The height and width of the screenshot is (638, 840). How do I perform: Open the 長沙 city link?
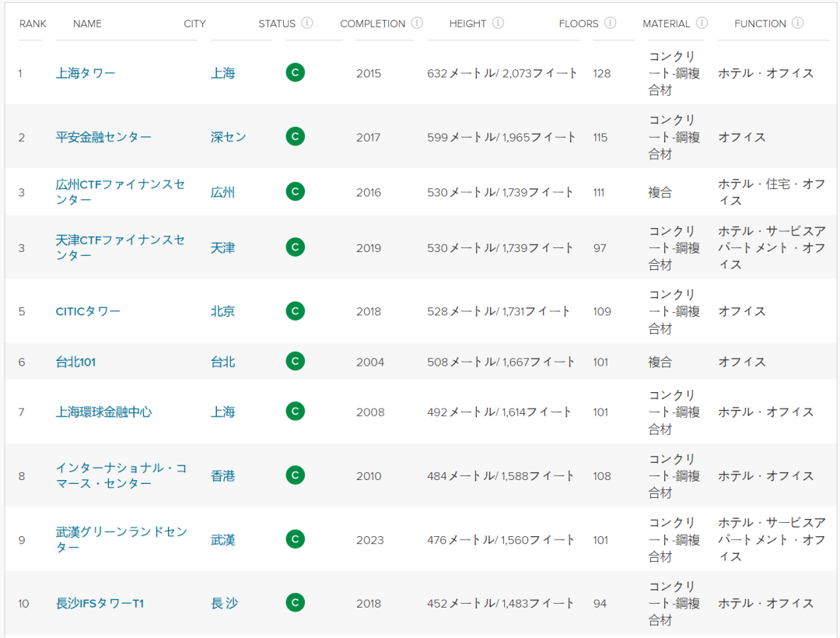pos(225,604)
